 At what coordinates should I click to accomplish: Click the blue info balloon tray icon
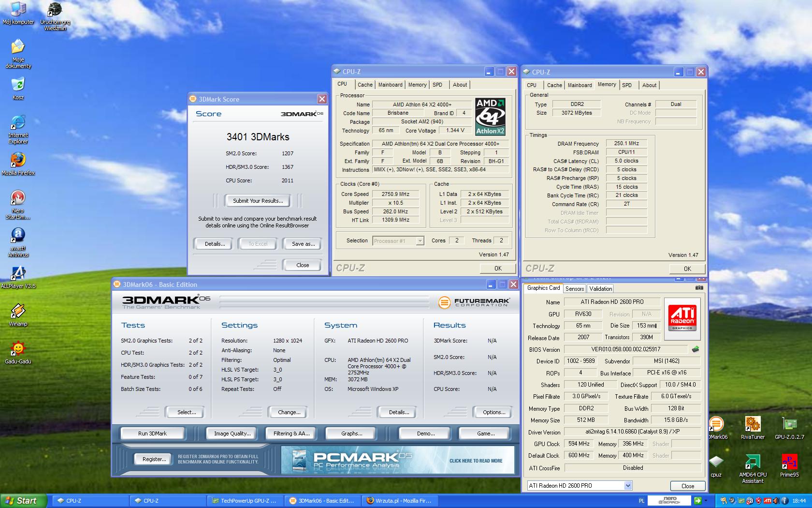784,501
